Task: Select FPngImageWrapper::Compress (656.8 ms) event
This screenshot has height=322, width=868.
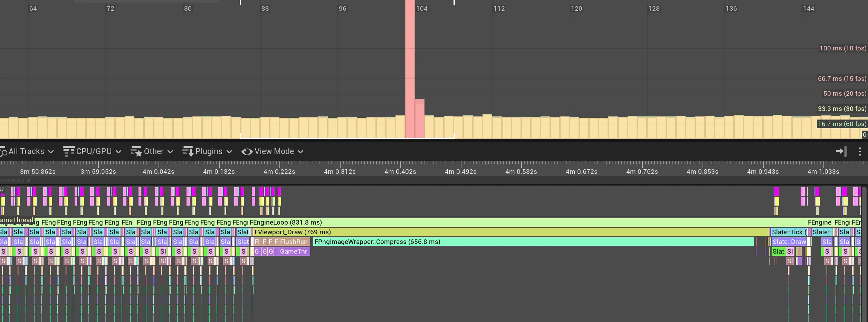Action: [x=534, y=242]
